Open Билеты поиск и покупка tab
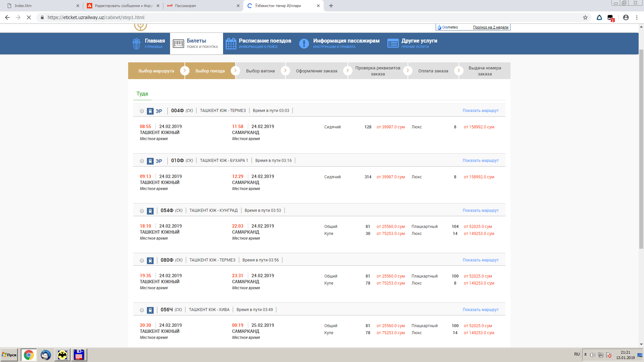The height and width of the screenshot is (362, 644). (197, 44)
